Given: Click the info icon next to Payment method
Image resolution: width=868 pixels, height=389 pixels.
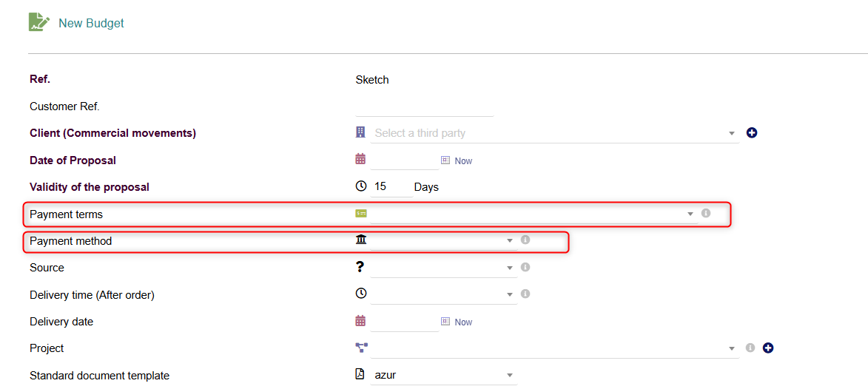Looking at the screenshot, I should 525,240.
